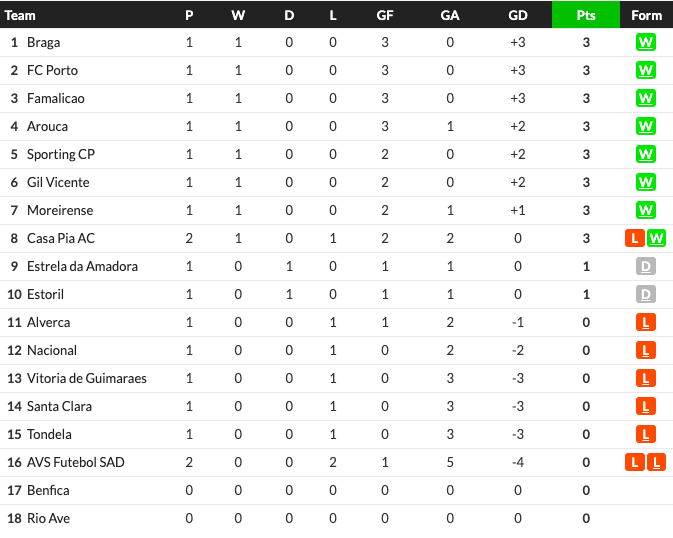Open the Vitoria de Guimaraes team link
673x538 pixels.
tap(87, 378)
